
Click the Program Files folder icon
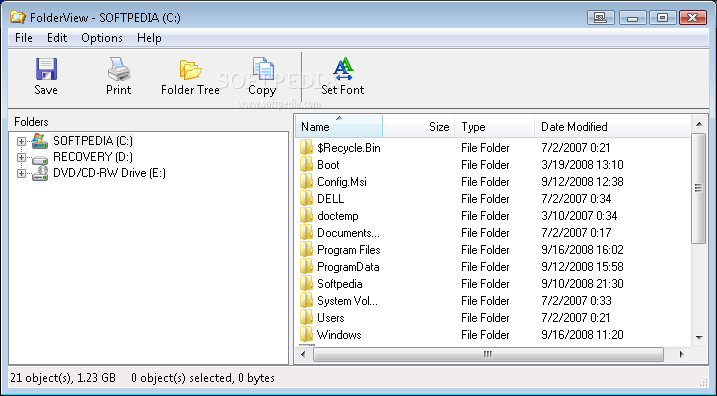coord(306,250)
